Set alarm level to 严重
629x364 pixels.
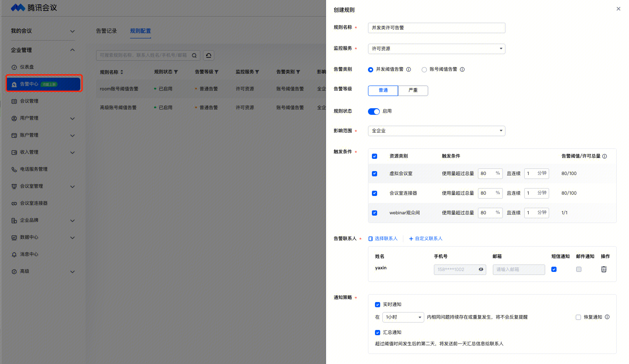tap(413, 90)
